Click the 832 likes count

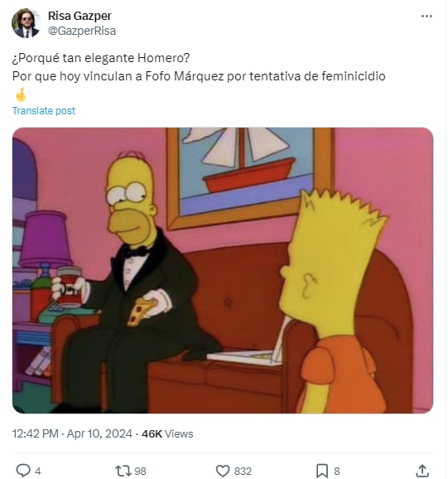point(243,471)
